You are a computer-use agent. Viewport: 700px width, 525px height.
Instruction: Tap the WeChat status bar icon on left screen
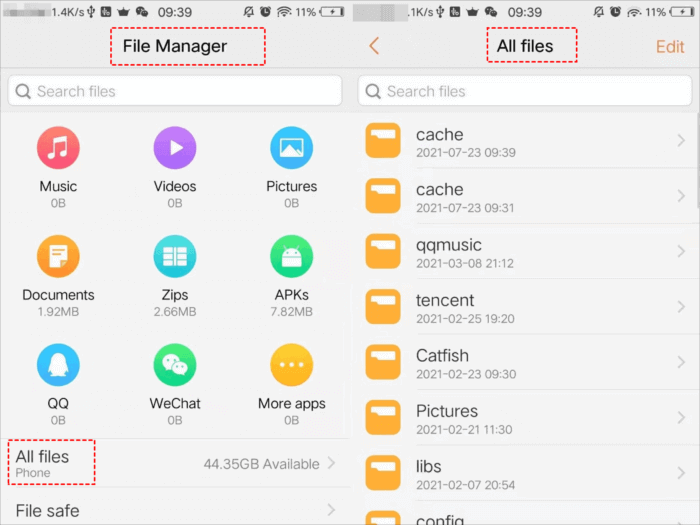click(142, 12)
